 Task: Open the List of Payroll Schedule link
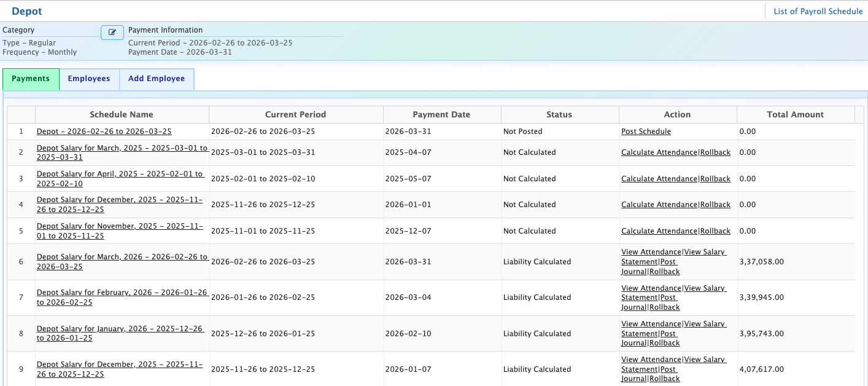pos(818,12)
